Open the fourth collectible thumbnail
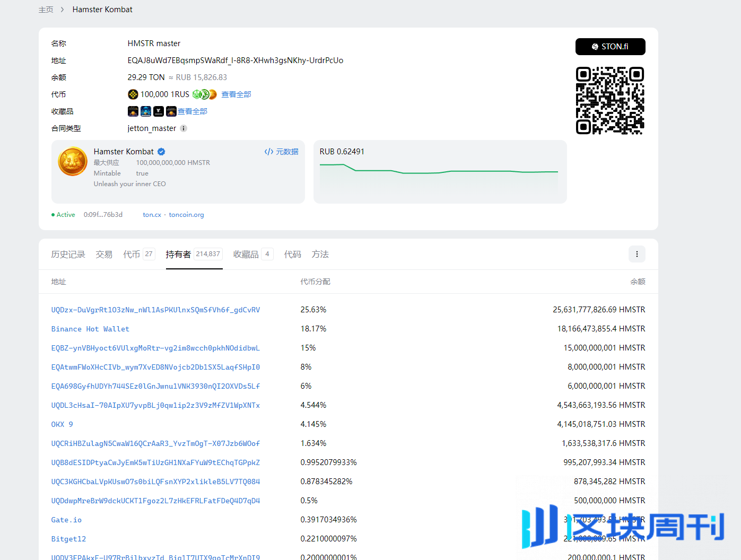The width and height of the screenshot is (741, 560). [x=171, y=111]
